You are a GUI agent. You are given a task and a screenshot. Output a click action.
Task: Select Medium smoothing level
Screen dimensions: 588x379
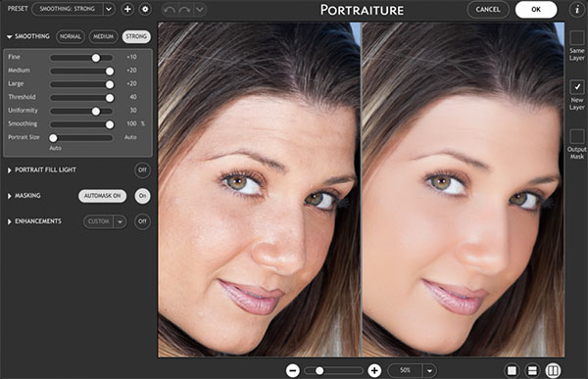pyautogui.click(x=103, y=37)
